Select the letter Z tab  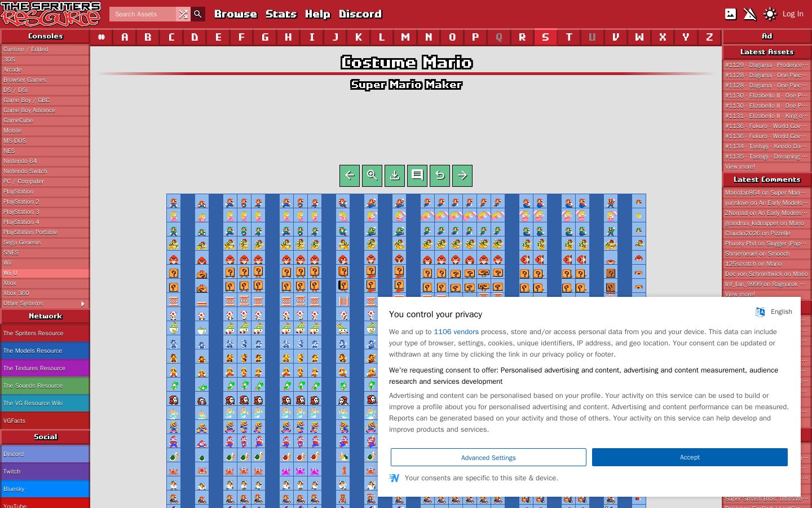[709, 37]
